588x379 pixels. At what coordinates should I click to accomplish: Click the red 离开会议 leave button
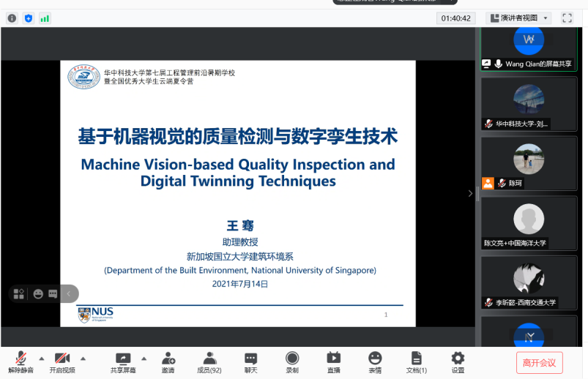pyautogui.click(x=539, y=362)
